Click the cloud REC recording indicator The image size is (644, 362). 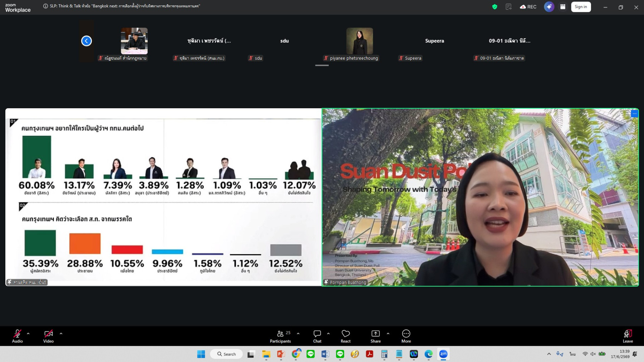(x=528, y=7)
